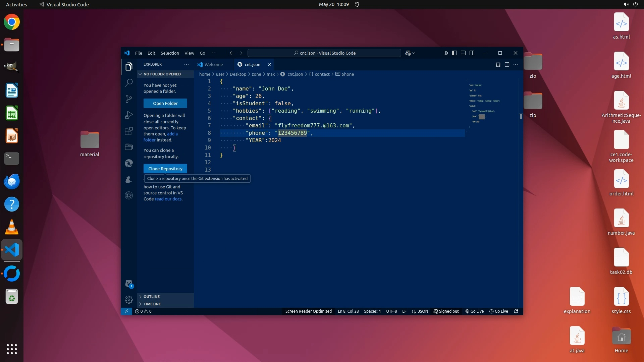Image resolution: width=644 pixels, height=362 pixels.
Task: Toggle the primary sidebar visibility
Action: 454,53
